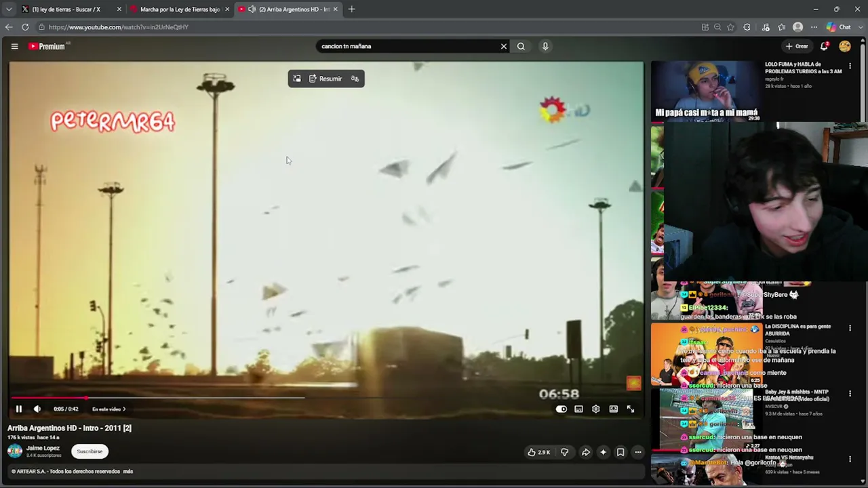
Task: Start voice search with microphone
Action: [x=545, y=46]
